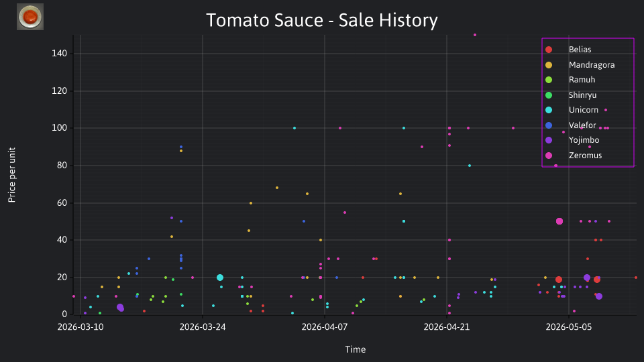Click the 2026-05-05 x-axis date label
644x362 pixels.
[x=569, y=327]
